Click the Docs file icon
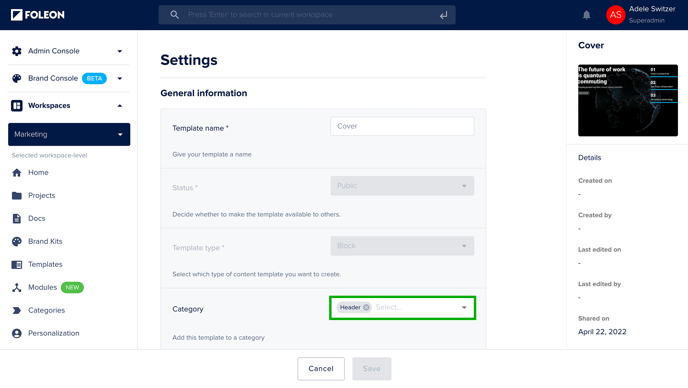The width and height of the screenshot is (688, 388). pyautogui.click(x=17, y=218)
